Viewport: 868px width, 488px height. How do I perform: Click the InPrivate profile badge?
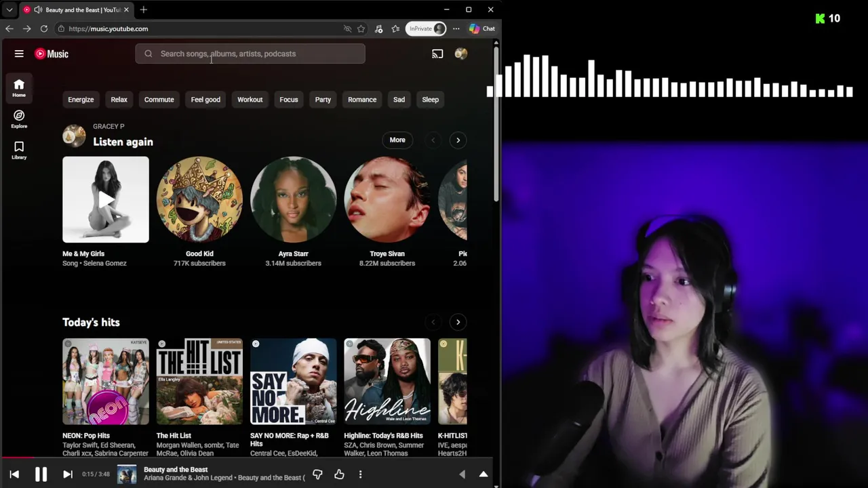click(x=426, y=28)
